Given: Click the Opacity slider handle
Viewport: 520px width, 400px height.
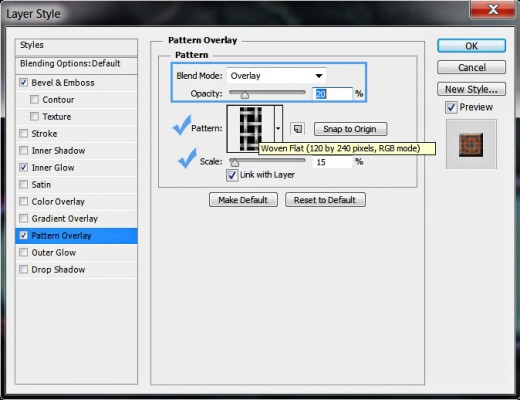Looking at the screenshot, I should coord(245,95).
